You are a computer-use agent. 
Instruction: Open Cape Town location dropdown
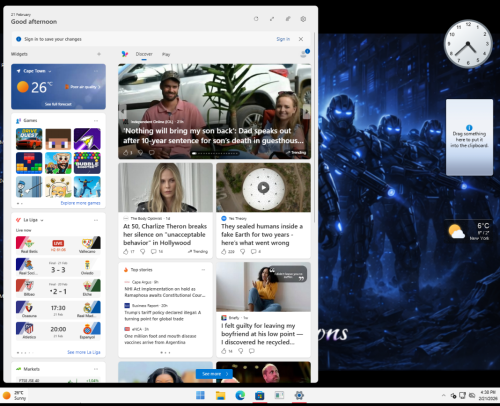pos(50,71)
